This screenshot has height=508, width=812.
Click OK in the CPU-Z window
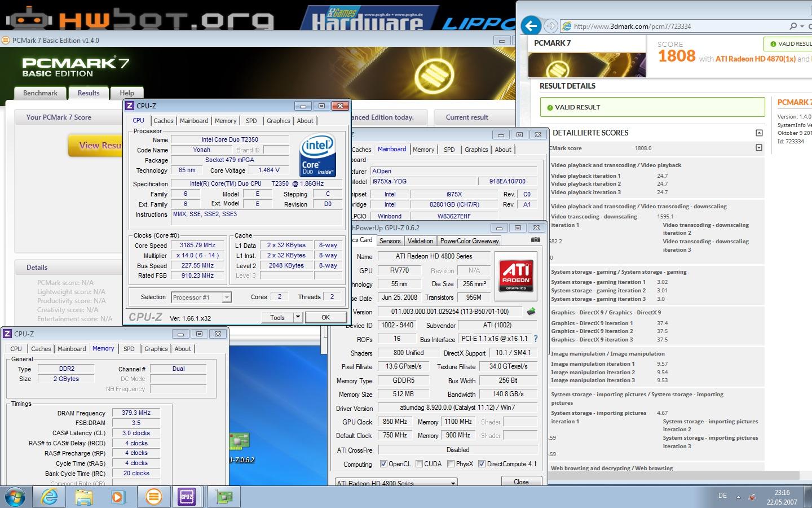pyautogui.click(x=325, y=317)
